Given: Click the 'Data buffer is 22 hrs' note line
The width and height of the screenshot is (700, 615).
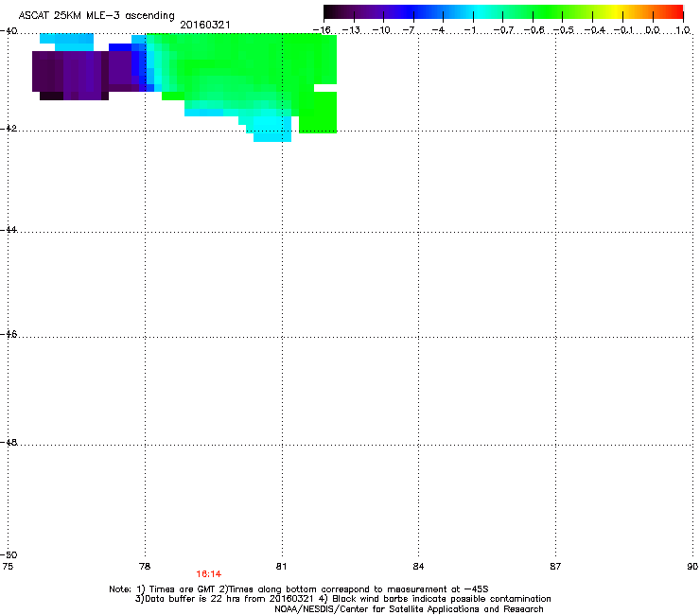Looking at the screenshot, I should point(342,599).
